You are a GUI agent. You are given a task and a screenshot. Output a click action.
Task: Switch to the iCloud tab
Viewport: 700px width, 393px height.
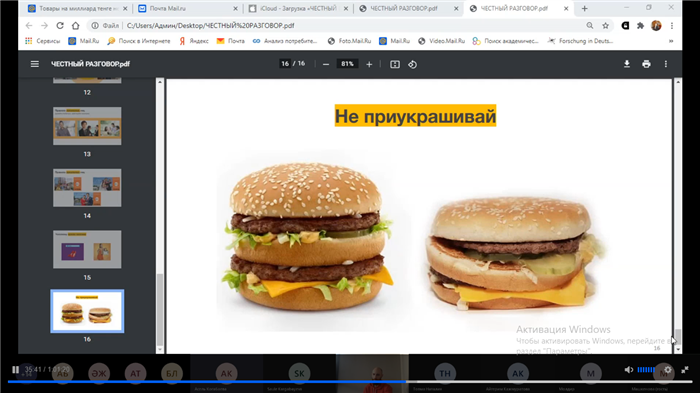click(x=298, y=8)
